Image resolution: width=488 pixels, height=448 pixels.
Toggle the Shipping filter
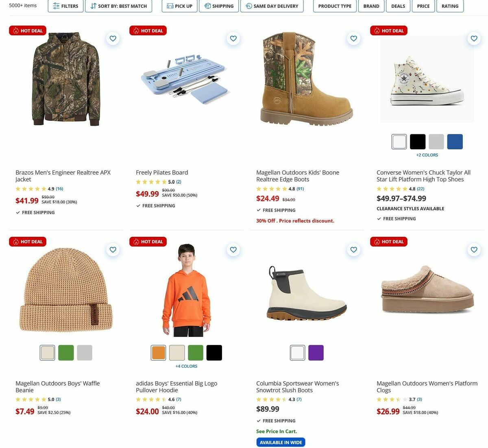pyautogui.click(x=219, y=6)
